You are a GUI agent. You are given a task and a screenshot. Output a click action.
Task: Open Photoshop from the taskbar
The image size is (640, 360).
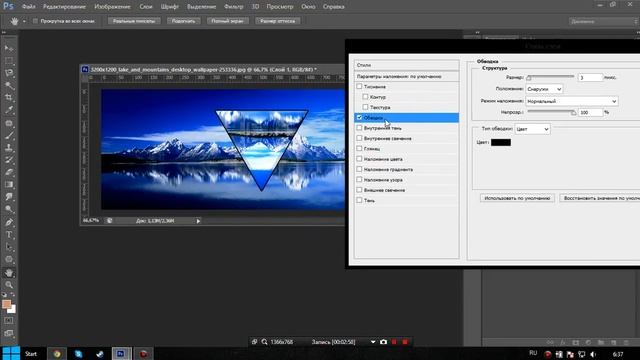(121, 353)
